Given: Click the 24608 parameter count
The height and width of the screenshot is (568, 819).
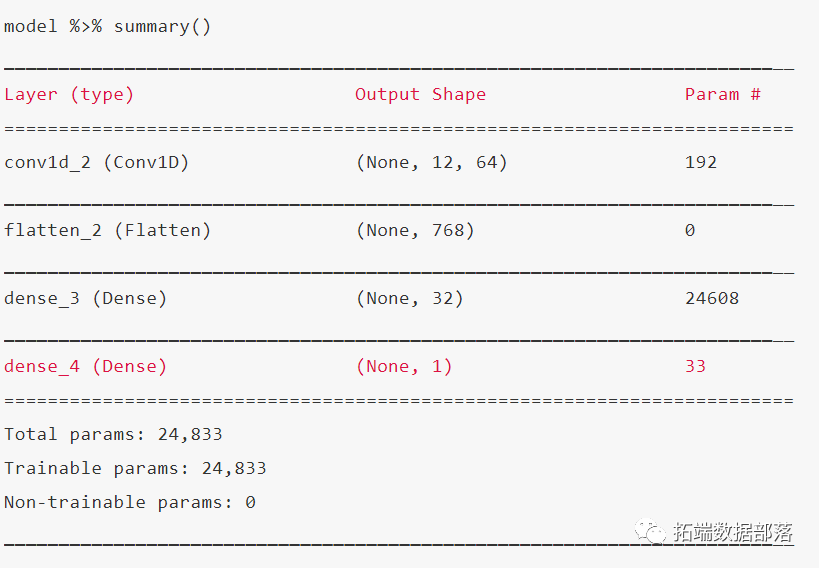Looking at the screenshot, I should tap(712, 298).
